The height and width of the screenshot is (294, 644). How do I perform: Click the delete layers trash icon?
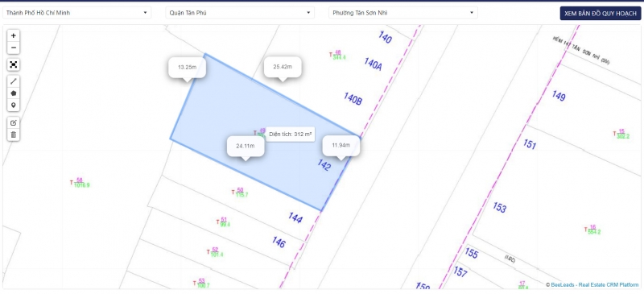click(x=13, y=135)
